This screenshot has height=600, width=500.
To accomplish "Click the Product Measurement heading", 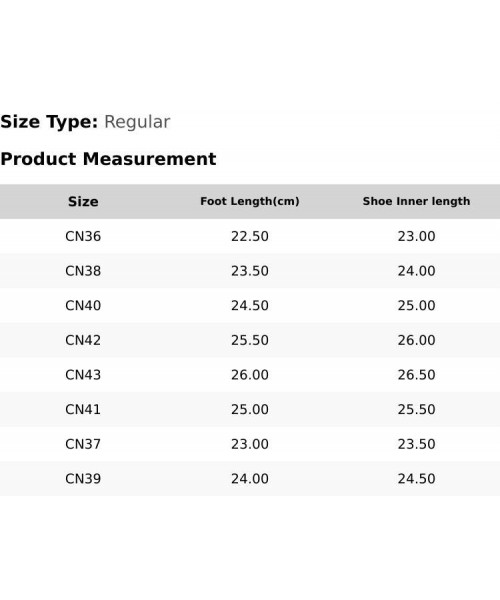I will (x=108, y=159).
